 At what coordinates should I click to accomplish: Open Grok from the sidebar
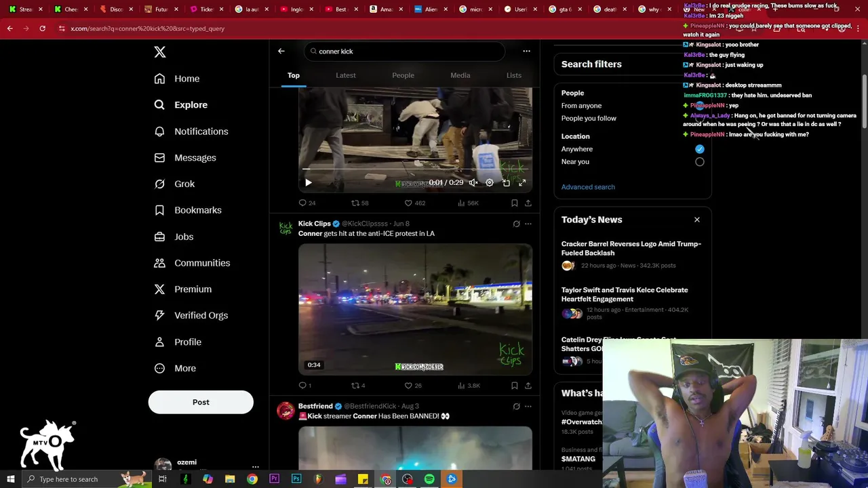174,184
